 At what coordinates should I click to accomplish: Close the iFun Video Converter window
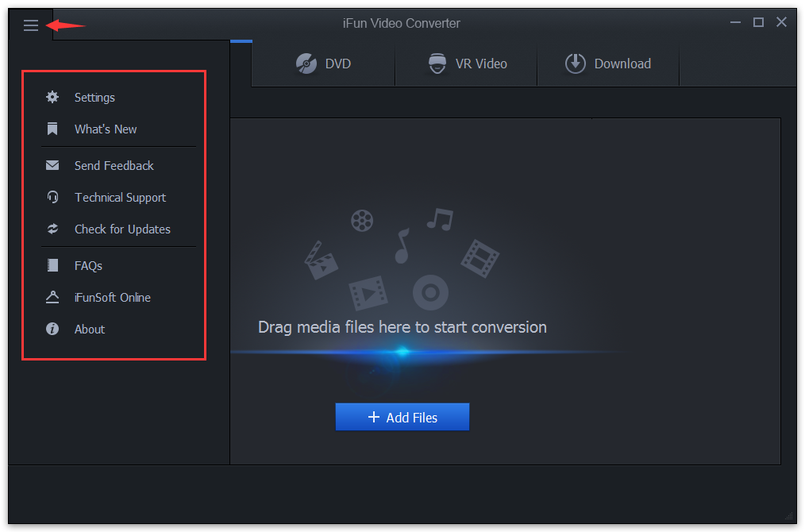point(781,22)
